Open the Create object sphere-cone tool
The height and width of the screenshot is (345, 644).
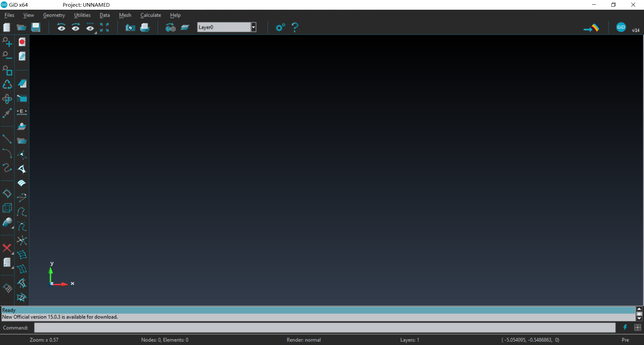(x=7, y=222)
